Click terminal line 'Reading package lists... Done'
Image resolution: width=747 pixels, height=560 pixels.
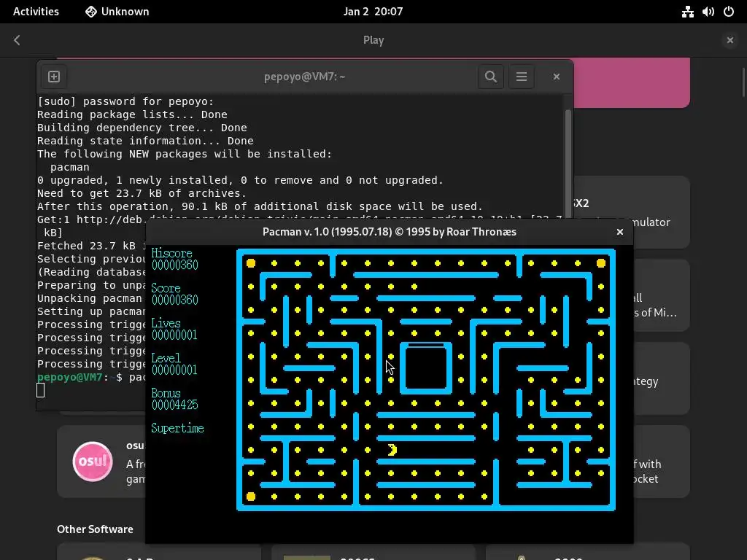[x=132, y=114]
